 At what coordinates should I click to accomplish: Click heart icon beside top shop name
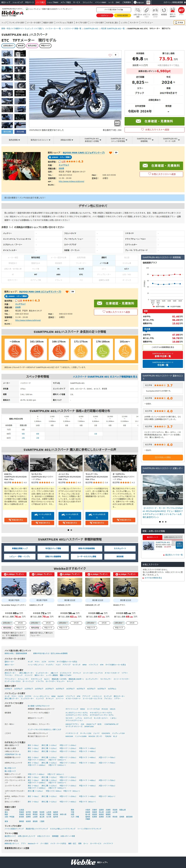pyautogui.click(x=110, y=153)
